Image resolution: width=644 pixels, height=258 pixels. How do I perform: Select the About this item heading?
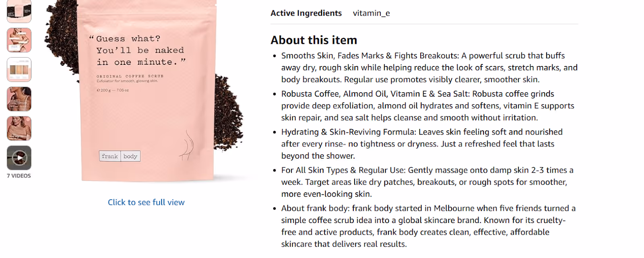314,40
